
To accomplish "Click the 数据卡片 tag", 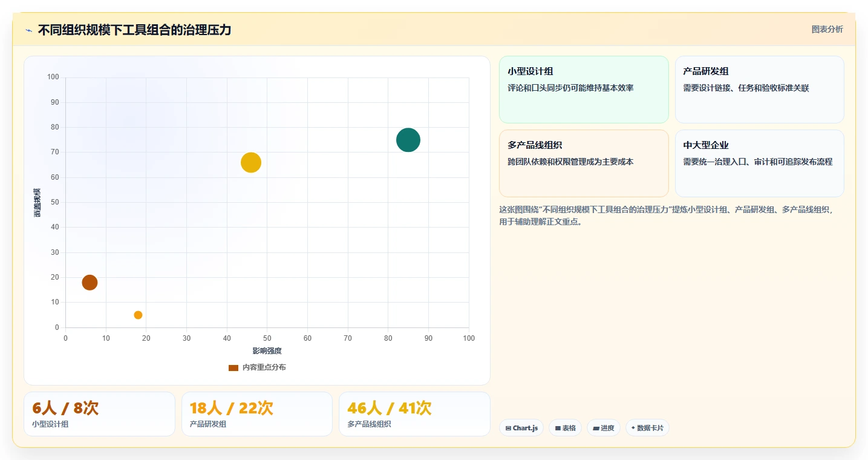I will point(647,428).
